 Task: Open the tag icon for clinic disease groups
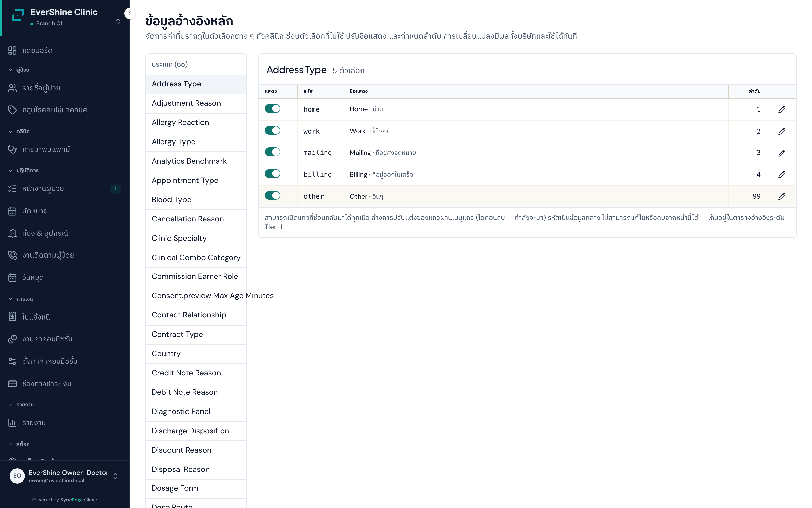point(12,110)
